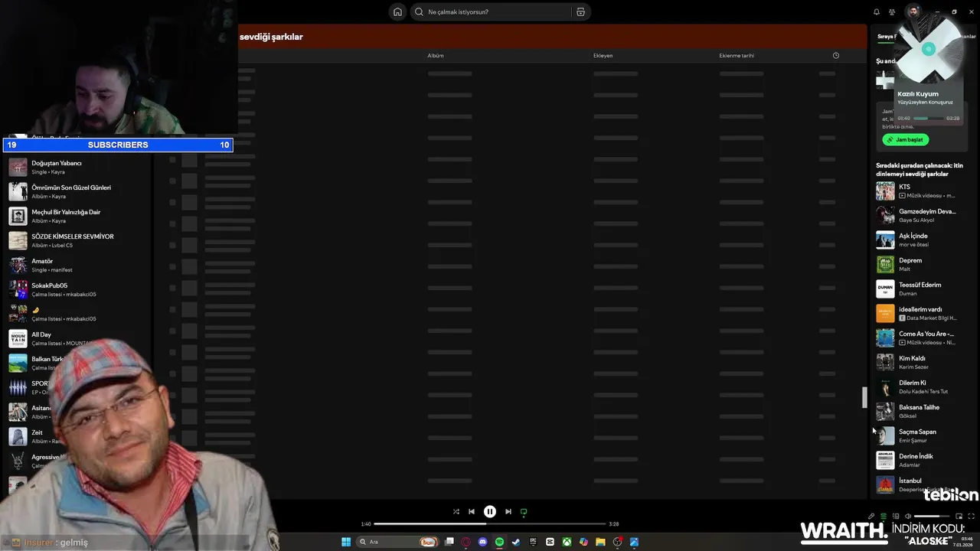This screenshot has width=980, height=551.
Task: Go to Spotify home via house icon
Action: click(397, 11)
